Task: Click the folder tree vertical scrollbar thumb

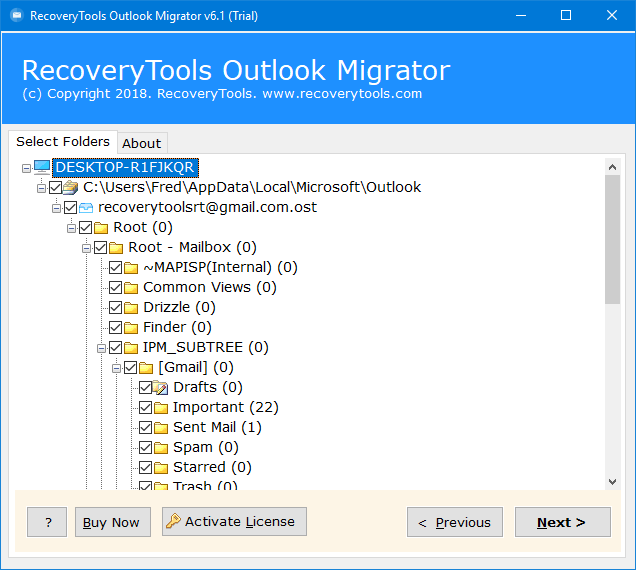Action: coord(612,239)
